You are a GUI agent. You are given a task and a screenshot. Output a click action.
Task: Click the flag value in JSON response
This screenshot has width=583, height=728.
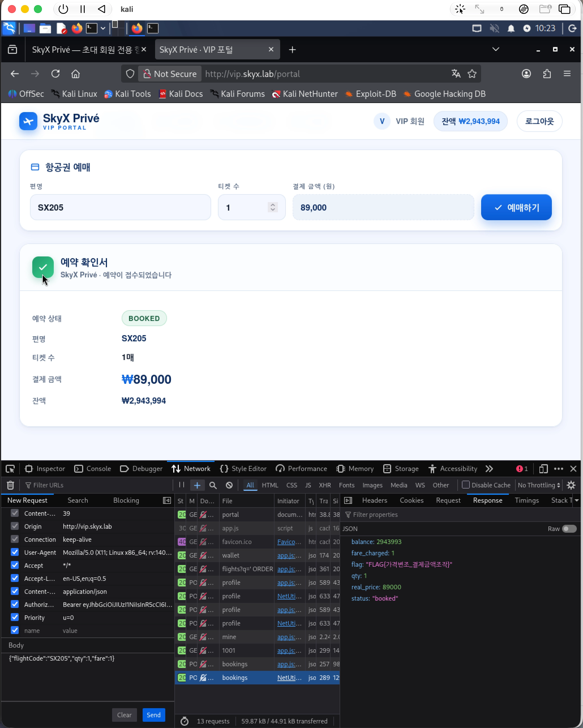(x=409, y=564)
